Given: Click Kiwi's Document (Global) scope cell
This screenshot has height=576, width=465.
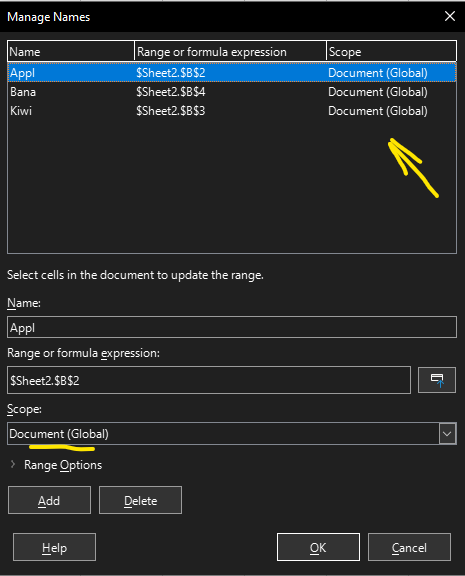Looking at the screenshot, I should pyautogui.click(x=378, y=111).
